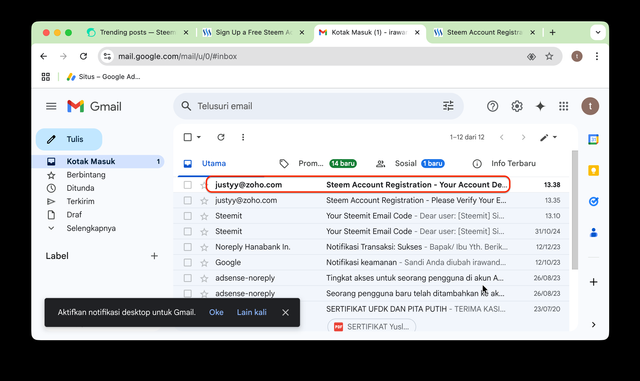The width and height of the screenshot is (640, 381).
Task: Switch to Sign Up a Free Steem tab
Action: [x=253, y=32]
